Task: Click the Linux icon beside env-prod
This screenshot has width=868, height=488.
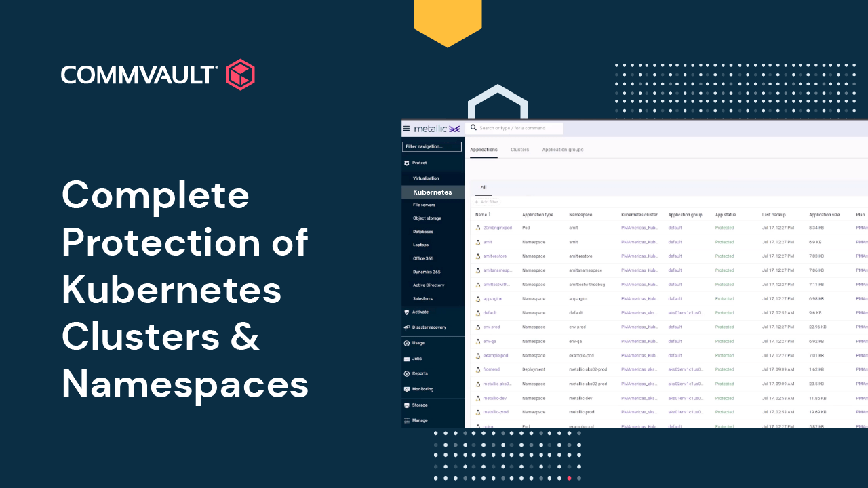Action: (478, 327)
